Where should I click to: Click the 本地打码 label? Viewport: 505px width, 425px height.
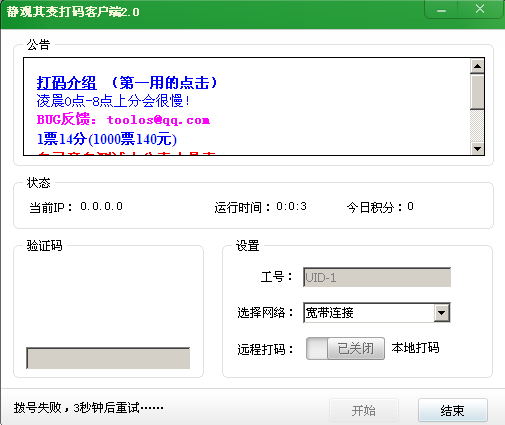415,348
